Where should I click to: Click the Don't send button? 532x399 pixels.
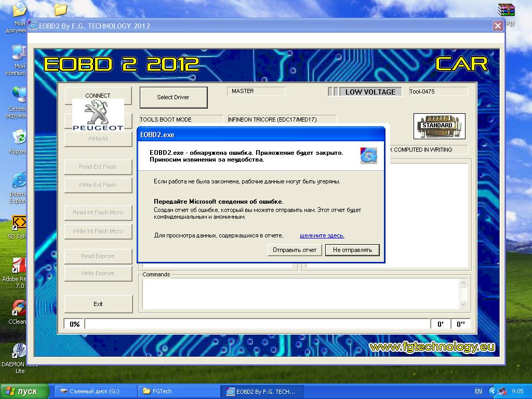point(352,250)
